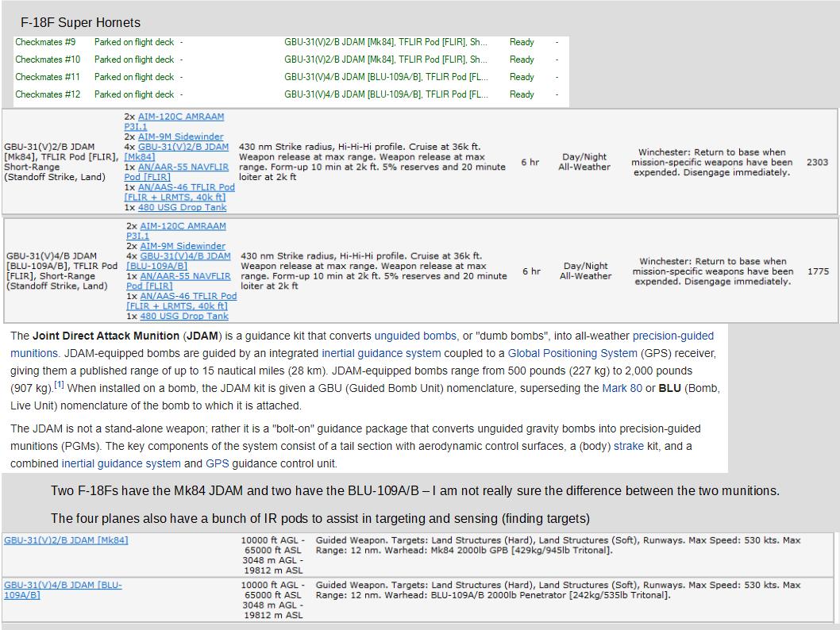The image size is (840, 630).
Task: Follow the Global Positioning System link
Action: pos(572,353)
